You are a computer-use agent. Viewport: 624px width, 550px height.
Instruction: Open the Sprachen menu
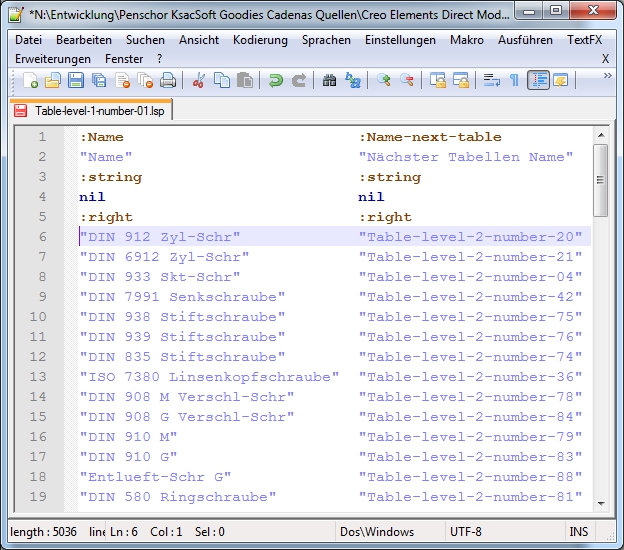[x=326, y=40]
